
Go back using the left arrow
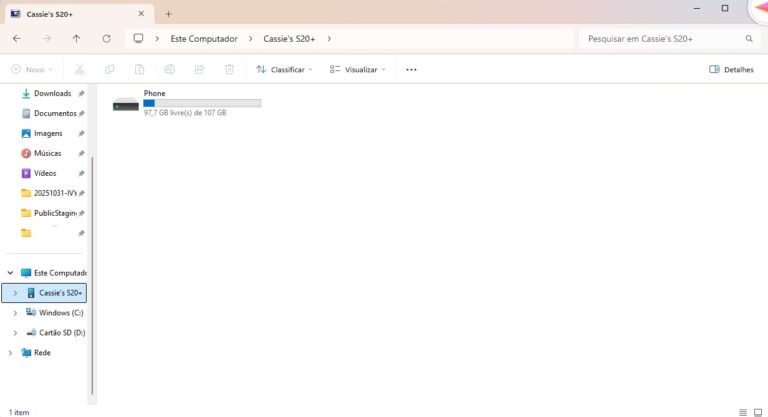click(x=17, y=39)
